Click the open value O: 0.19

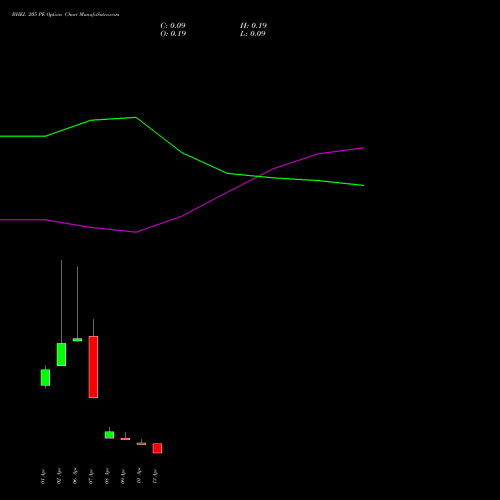coord(173,34)
